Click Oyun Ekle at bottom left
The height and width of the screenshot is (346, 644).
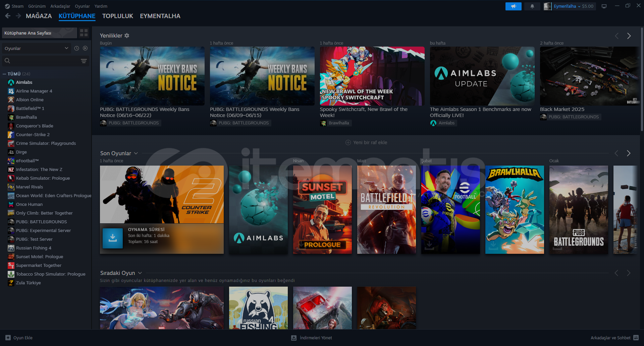[19, 338]
